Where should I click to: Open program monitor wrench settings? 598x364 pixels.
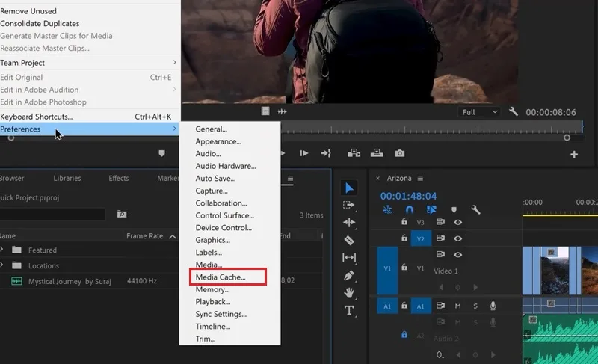514,111
